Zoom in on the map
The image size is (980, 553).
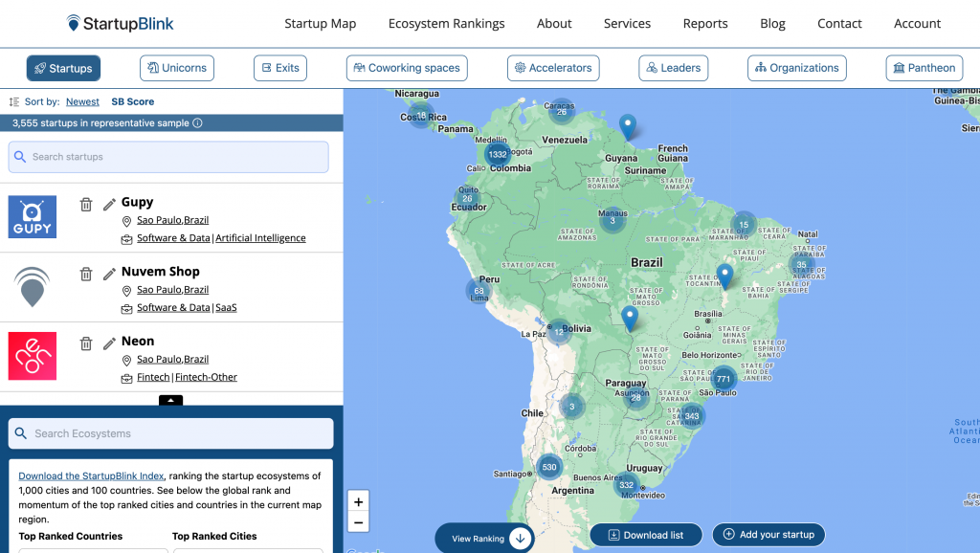tap(358, 501)
